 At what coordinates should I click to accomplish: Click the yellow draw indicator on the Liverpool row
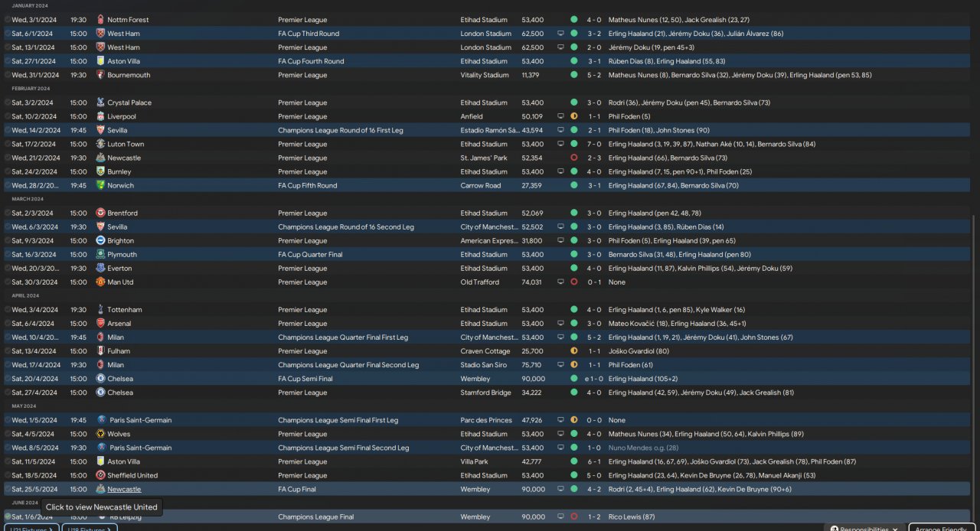[x=574, y=116]
